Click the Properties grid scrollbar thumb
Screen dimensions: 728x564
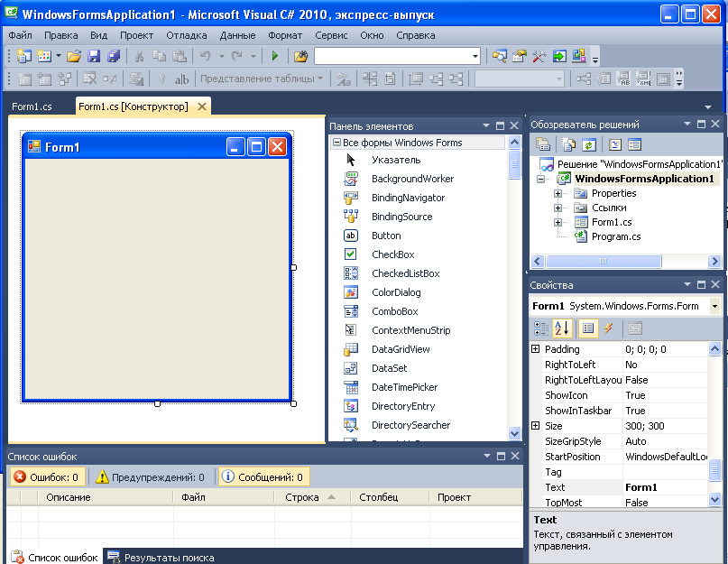click(x=714, y=472)
